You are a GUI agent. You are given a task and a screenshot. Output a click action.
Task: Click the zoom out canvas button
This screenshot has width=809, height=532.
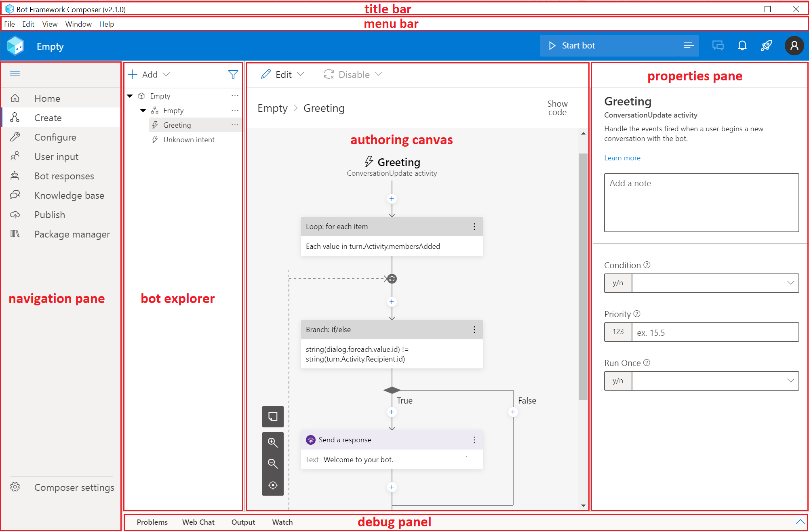pyautogui.click(x=273, y=464)
